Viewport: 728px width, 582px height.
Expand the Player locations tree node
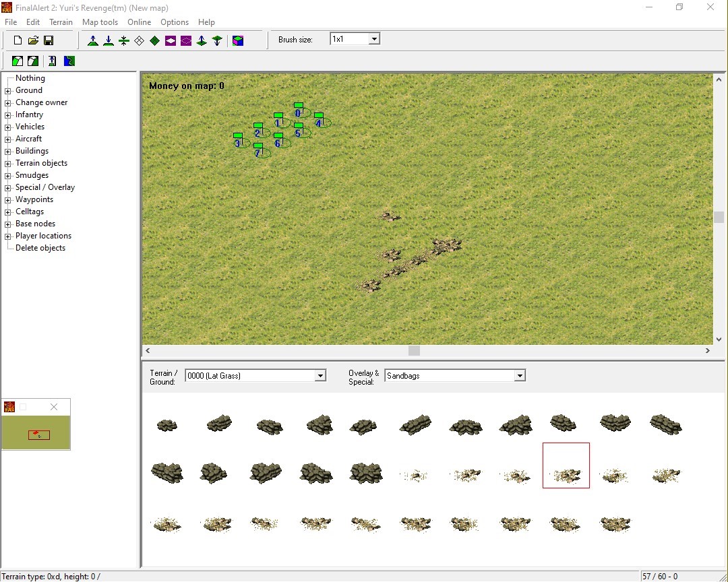coord(8,236)
